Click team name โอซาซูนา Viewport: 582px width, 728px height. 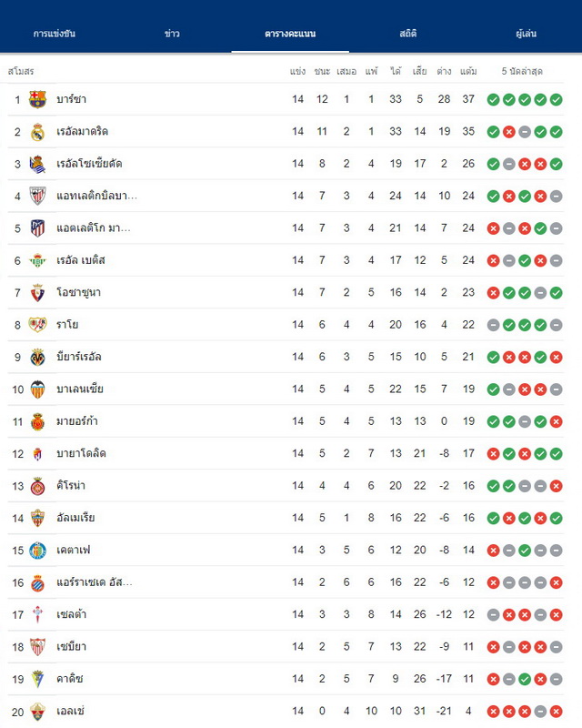(x=78, y=292)
